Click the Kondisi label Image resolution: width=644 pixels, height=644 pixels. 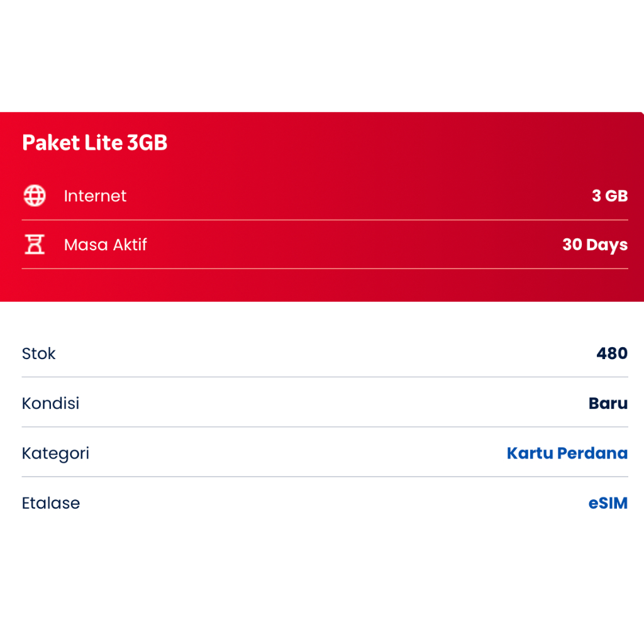(x=50, y=403)
